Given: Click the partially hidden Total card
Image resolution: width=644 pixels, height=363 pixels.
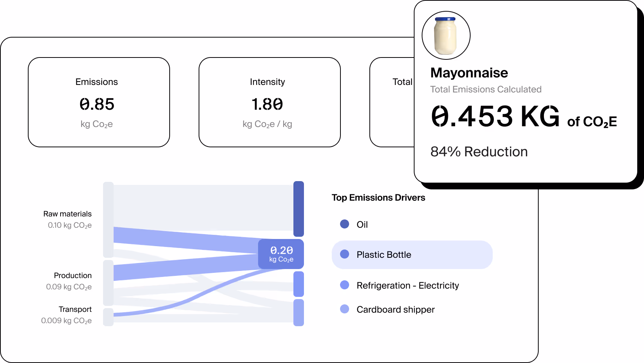Looking at the screenshot, I should pos(392,102).
